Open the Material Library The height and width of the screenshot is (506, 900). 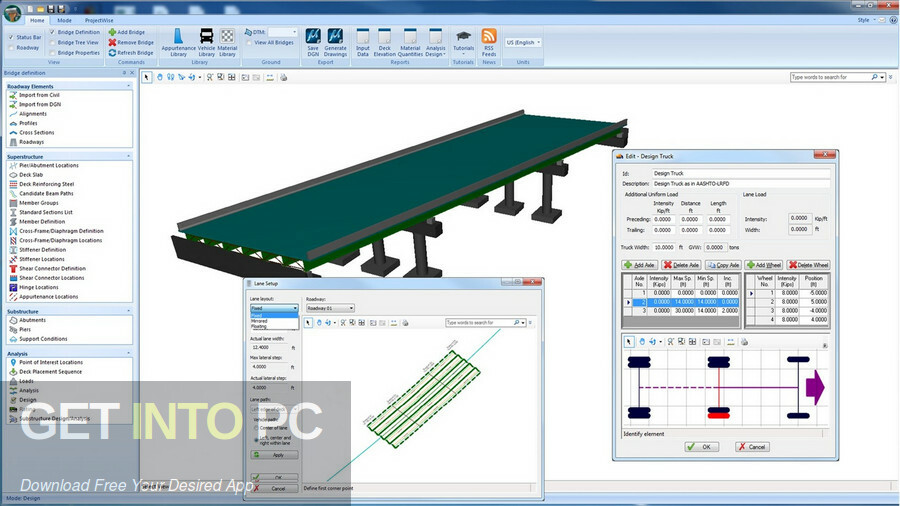[227, 42]
